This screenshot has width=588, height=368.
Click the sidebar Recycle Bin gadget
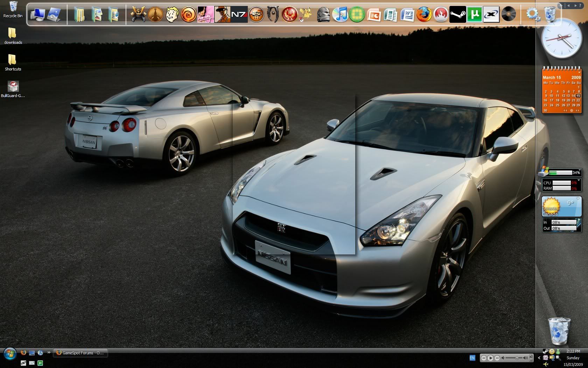tap(559, 330)
